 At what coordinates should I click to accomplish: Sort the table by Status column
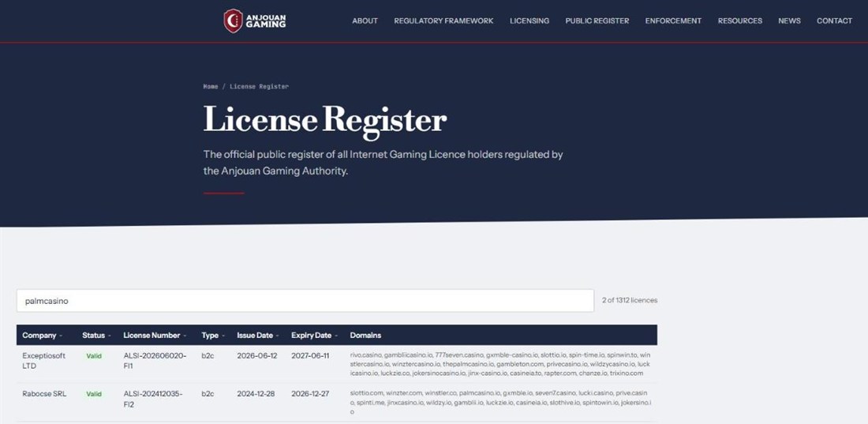pos(96,336)
